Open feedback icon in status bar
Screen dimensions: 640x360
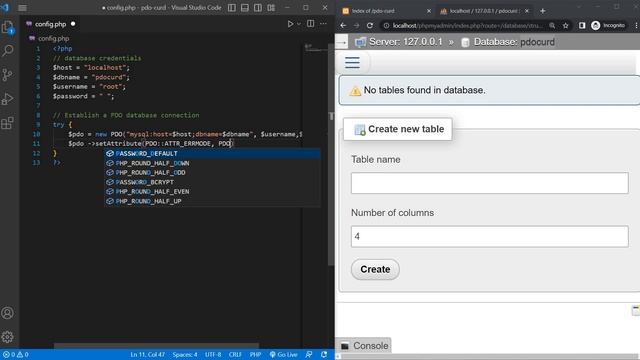pos(309,354)
